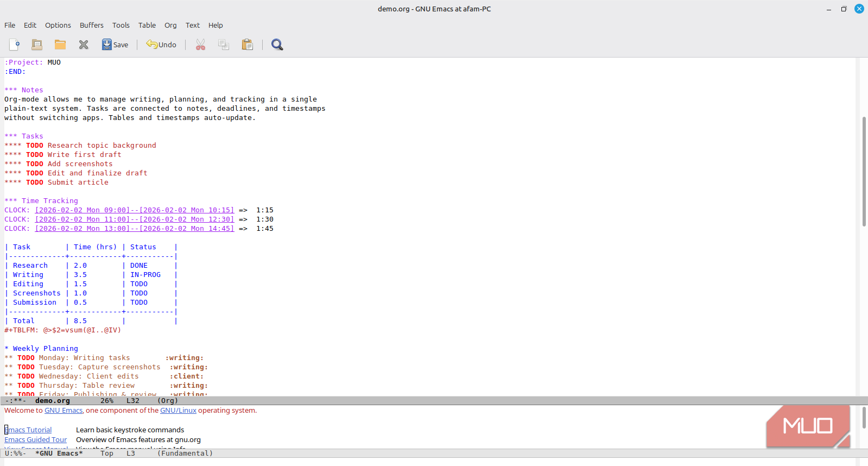Fold stars of Submit article
868x466 pixels.
coord(13,182)
